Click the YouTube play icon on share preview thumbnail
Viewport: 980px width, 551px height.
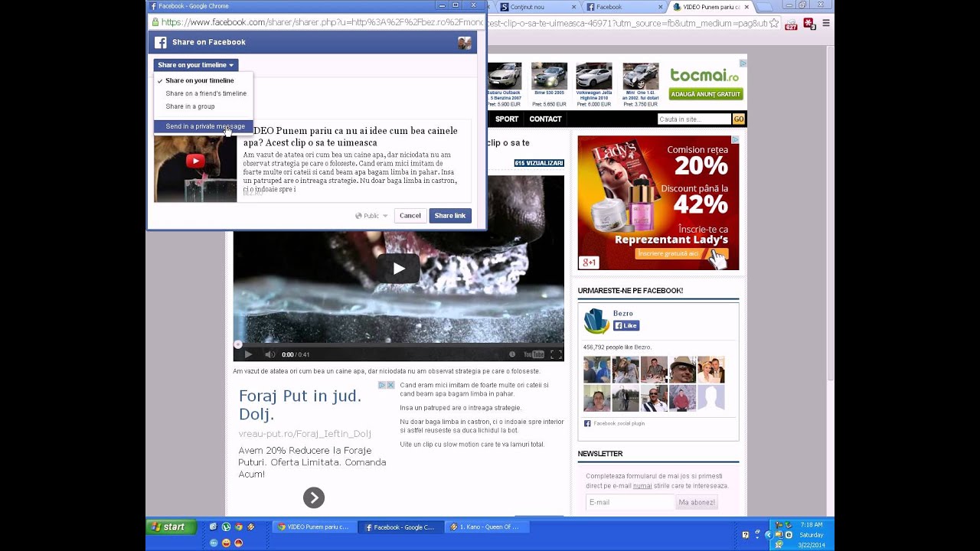pos(195,161)
